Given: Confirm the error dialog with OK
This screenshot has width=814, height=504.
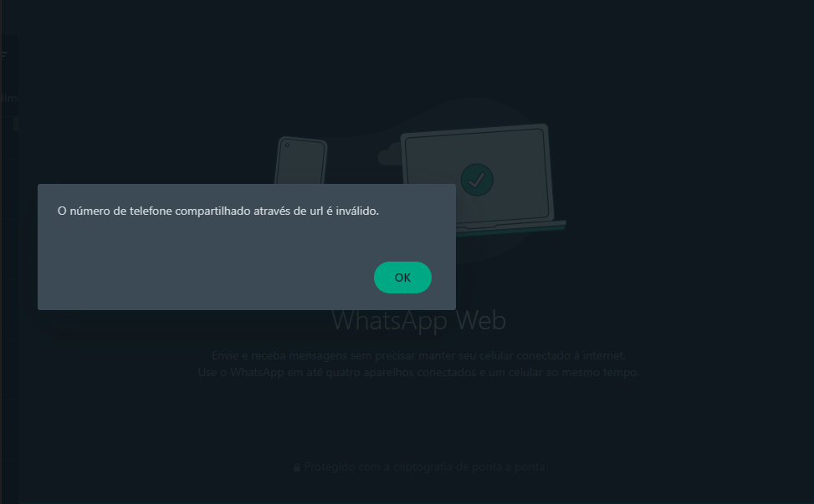Looking at the screenshot, I should (x=402, y=277).
